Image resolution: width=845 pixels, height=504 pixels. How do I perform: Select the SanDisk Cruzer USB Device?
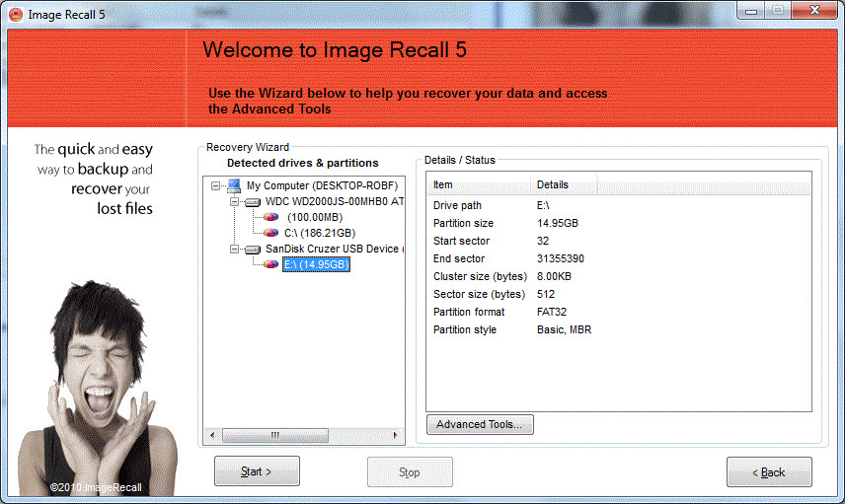pos(334,249)
